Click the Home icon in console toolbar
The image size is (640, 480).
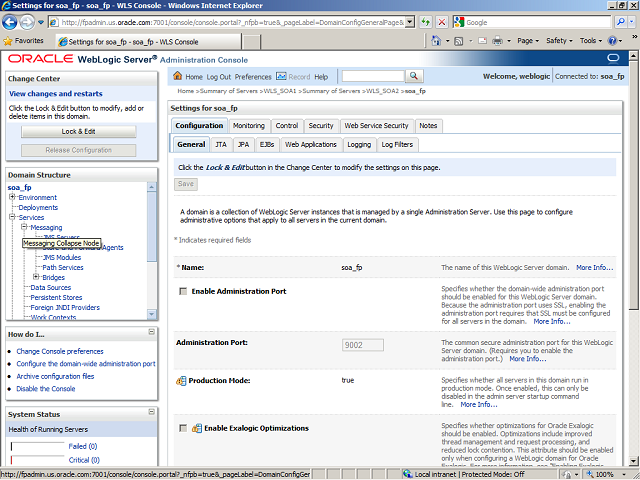tap(178, 77)
